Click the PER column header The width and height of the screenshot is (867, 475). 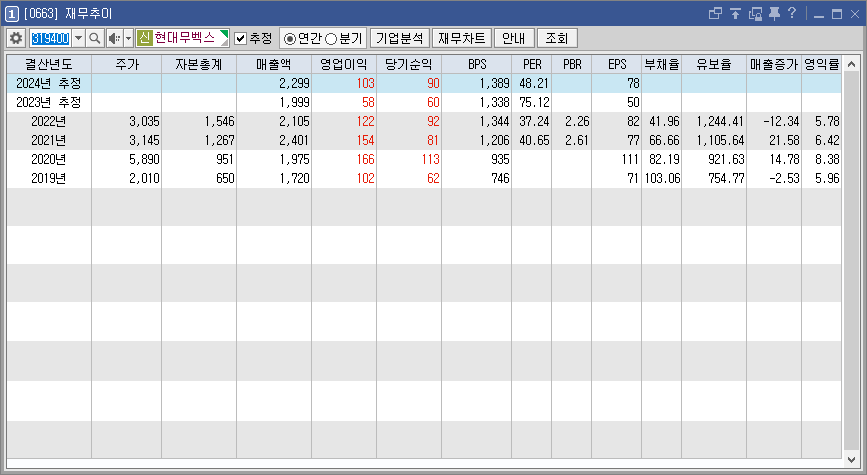pos(532,64)
